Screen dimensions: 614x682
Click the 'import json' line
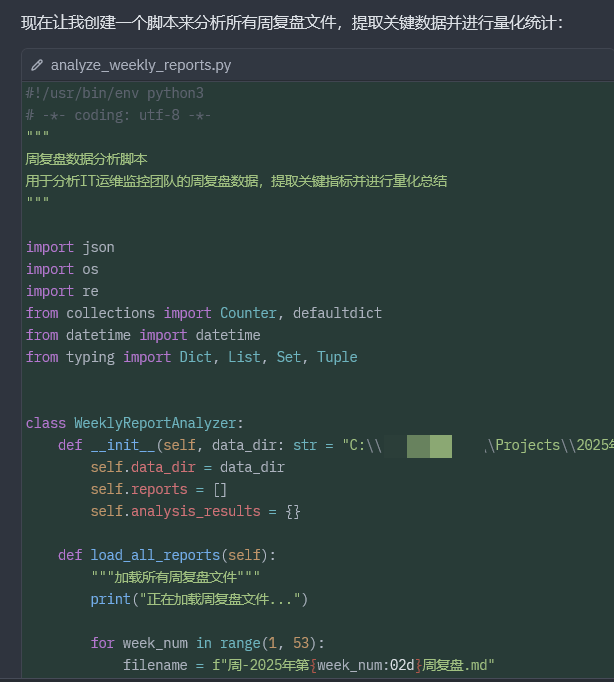click(x=70, y=247)
